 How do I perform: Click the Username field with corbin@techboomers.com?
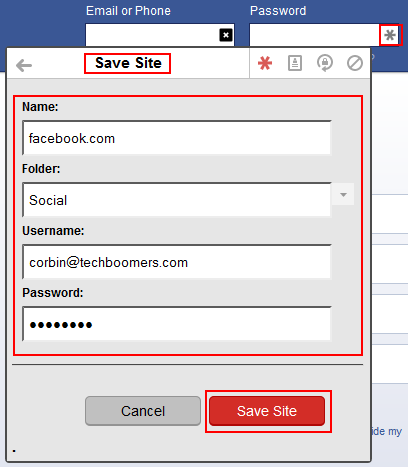point(177,262)
